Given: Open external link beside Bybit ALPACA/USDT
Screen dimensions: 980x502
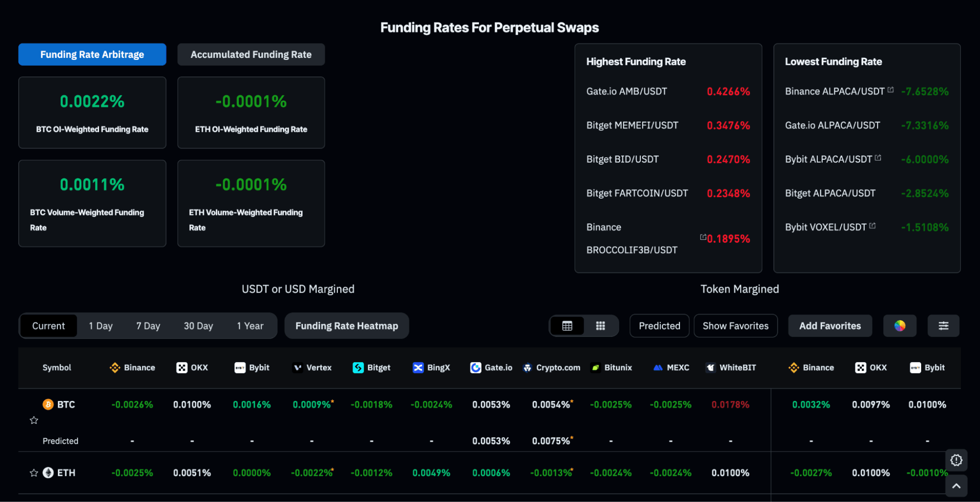Looking at the screenshot, I should pos(878,158).
